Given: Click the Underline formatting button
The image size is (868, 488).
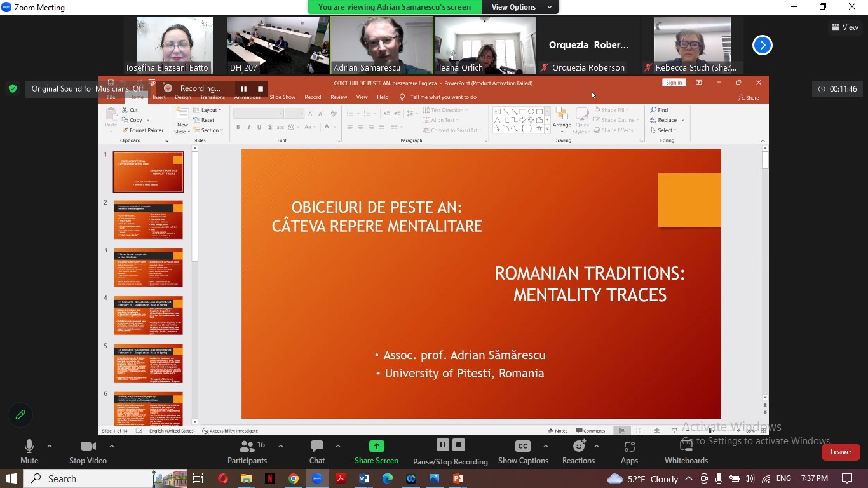Looking at the screenshot, I should coord(259,127).
